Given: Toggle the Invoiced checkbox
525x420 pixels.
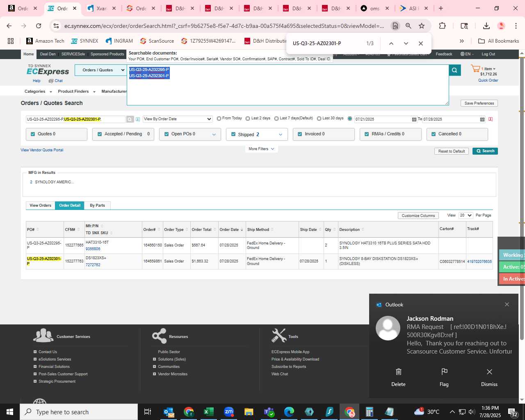Looking at the screenshot, I should 300,134.
